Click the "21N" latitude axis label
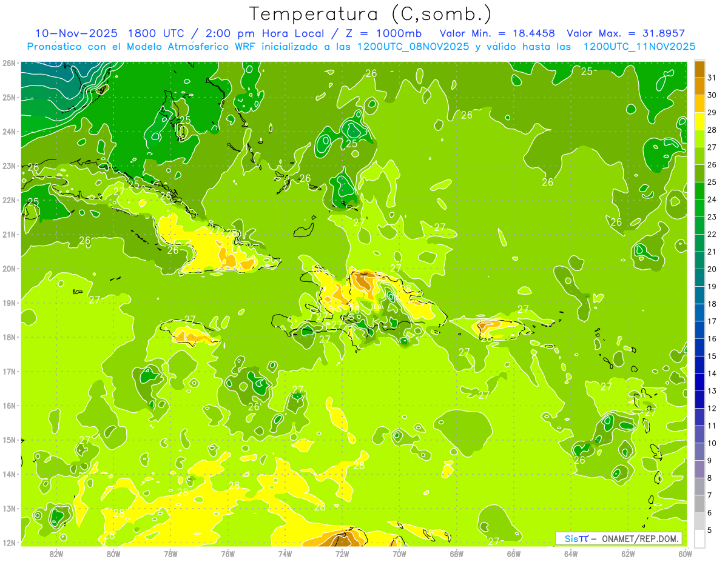This screenshot has height=562, width=728. [x=8, y=234]
